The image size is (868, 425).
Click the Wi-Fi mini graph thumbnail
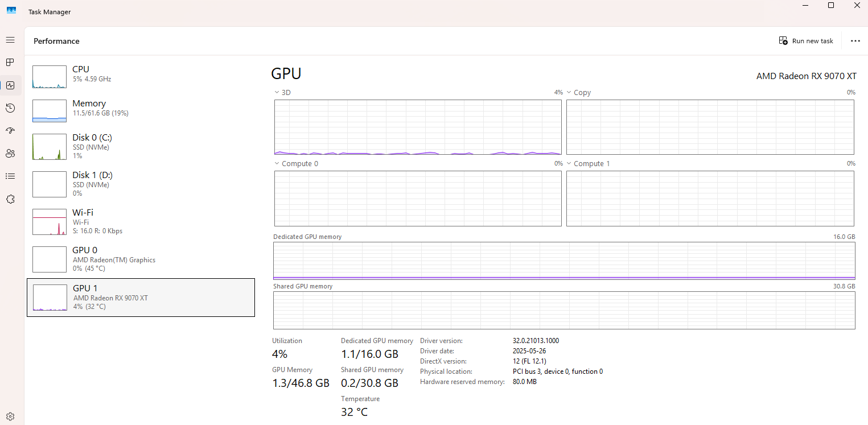pyautogui.click(x=50, y=222)
